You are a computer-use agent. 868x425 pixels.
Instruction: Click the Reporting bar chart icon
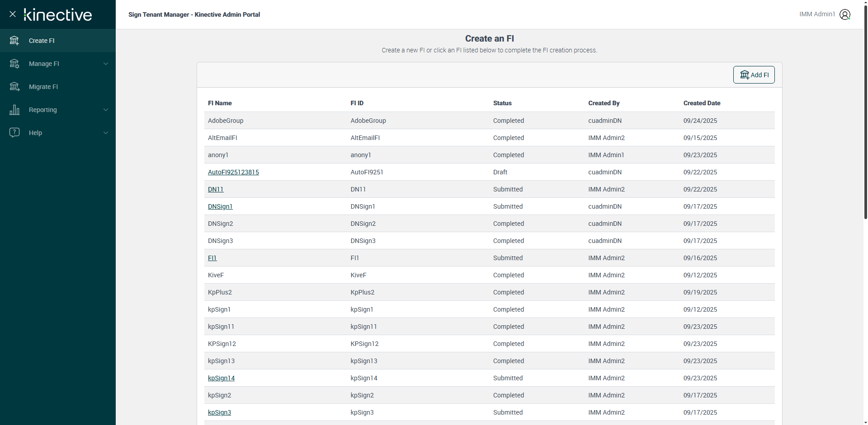pos(14,110)
